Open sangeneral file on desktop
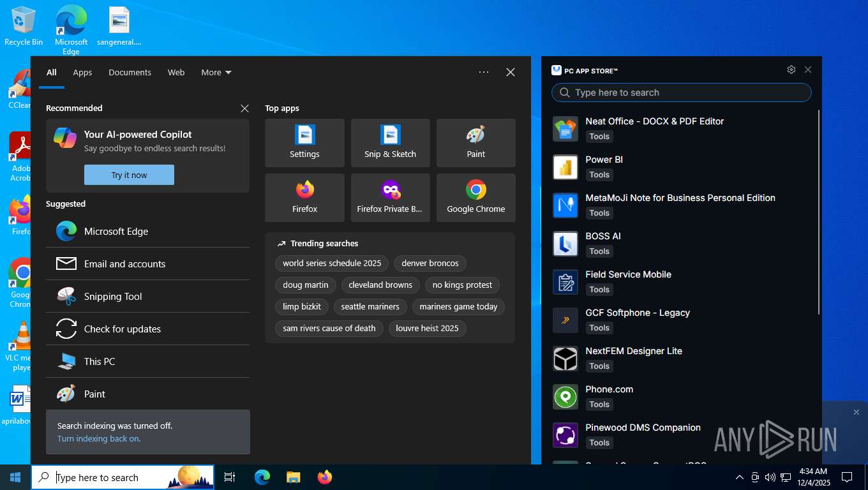Image resolution: width=868 pixels, height=490 pixels. [x=119, y=26]
